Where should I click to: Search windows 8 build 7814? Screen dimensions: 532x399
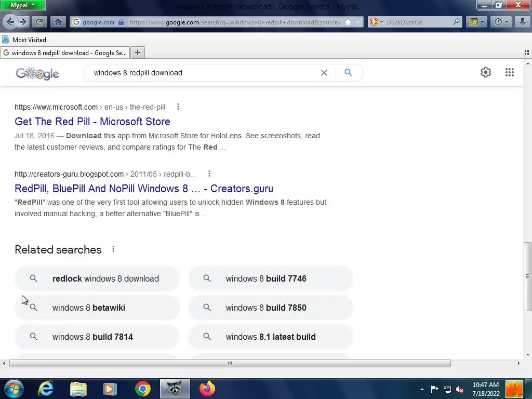pos(97,337)
